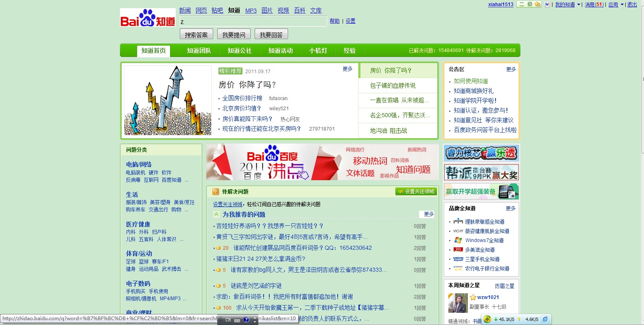This screenshot has height=325, width=644.
Task: Click the star icon next to wzw1021
Action: [x=473, y=297]
